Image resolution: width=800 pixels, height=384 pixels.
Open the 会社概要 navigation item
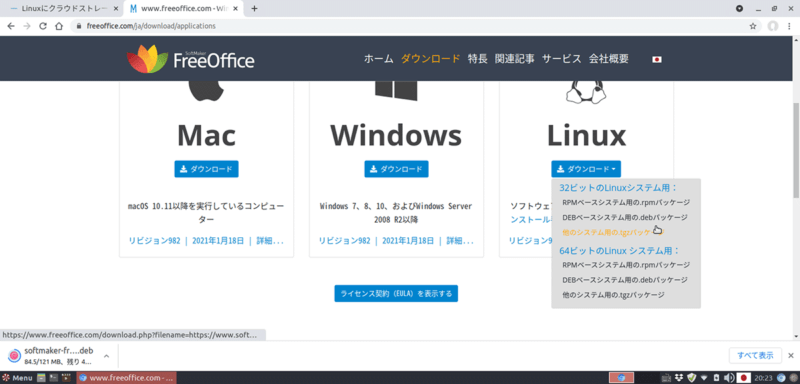[609, 59]
